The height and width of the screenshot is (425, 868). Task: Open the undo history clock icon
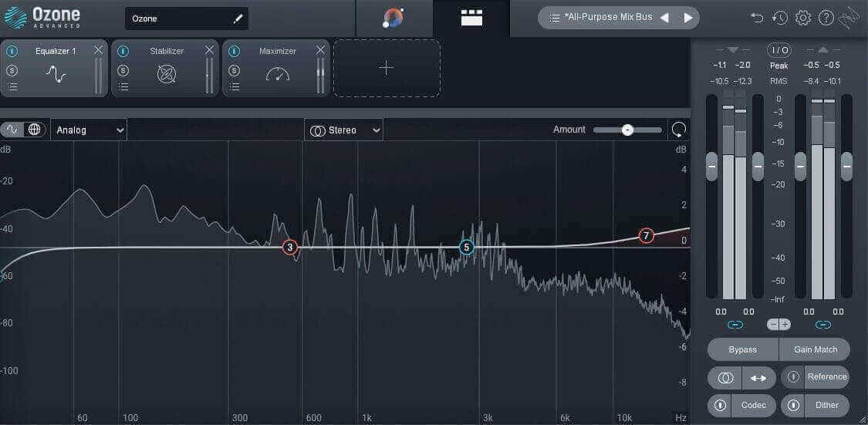point(780,18)
